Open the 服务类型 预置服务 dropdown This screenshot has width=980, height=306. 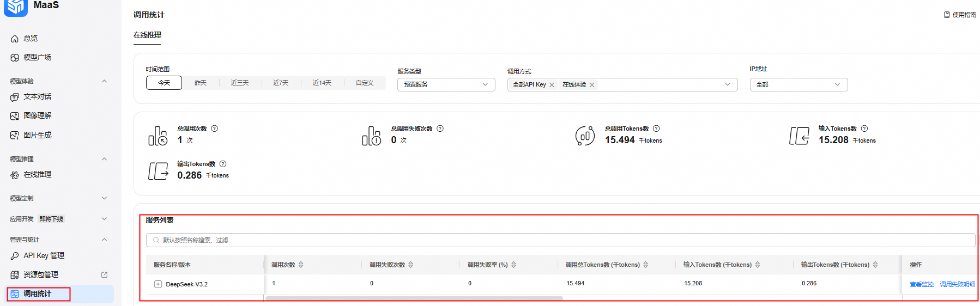pyautogui.click(x=446, y=84)
